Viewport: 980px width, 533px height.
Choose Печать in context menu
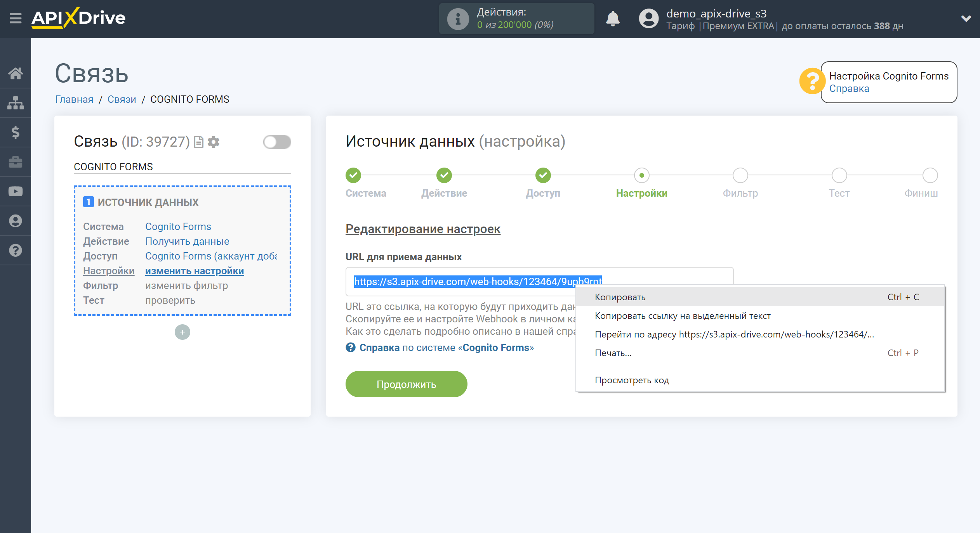pos(760,353)
